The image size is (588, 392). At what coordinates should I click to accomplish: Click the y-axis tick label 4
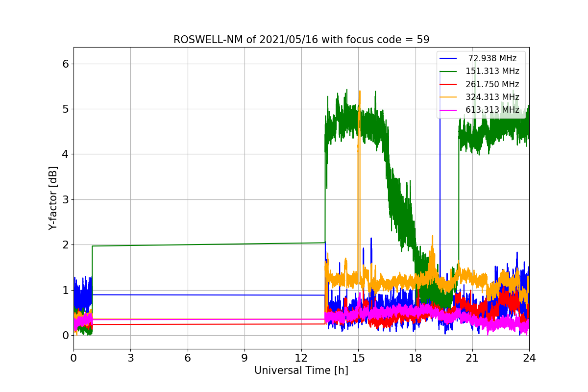tap(65, 154)
